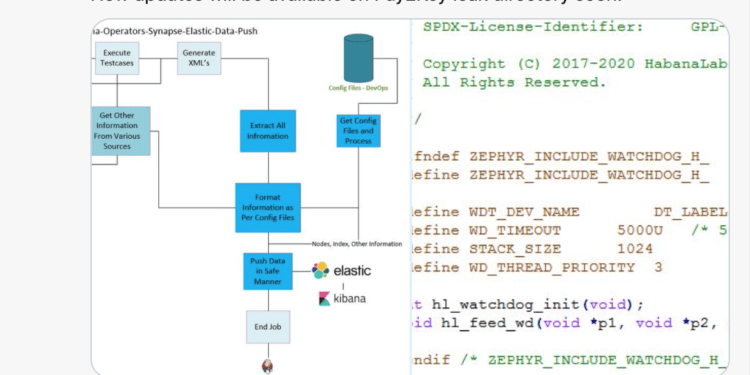Click the WD_THREAD_PRIORITY 3 line
This screenshot has height=375, width=750.
(537, 267)
